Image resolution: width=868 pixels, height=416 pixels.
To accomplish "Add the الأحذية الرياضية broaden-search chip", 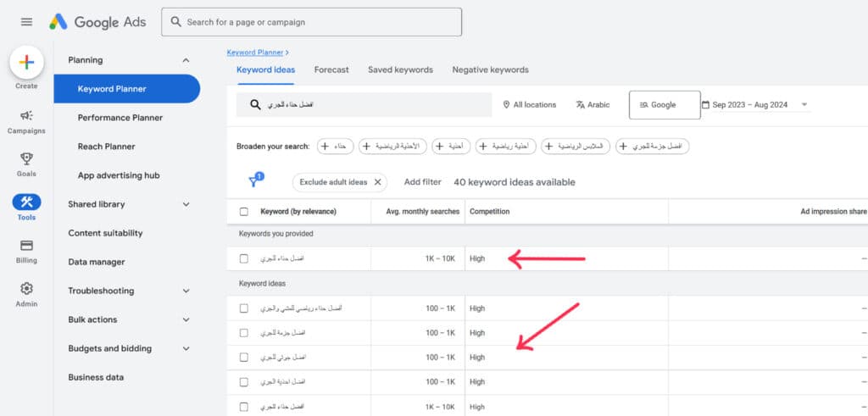I will pos(392,147).
